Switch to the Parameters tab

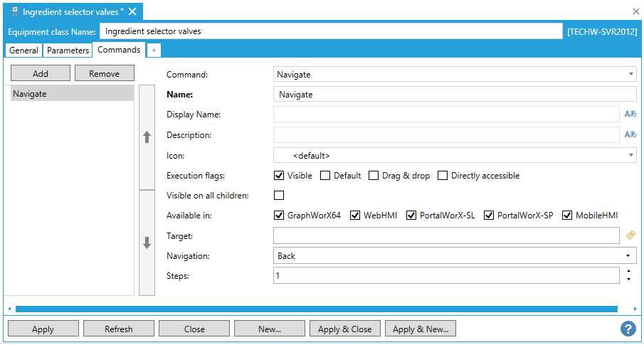point(68,51)
